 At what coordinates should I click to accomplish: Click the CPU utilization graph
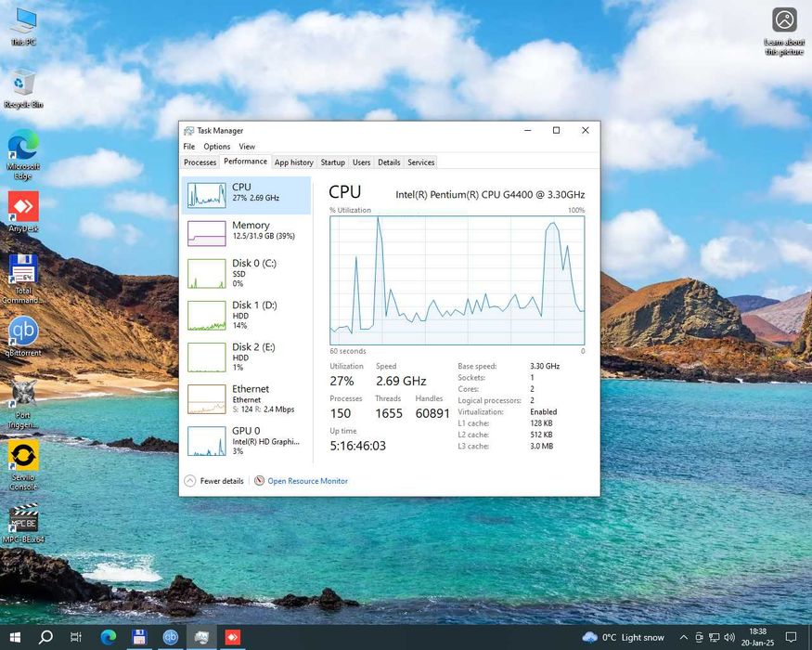coord(458,280)
